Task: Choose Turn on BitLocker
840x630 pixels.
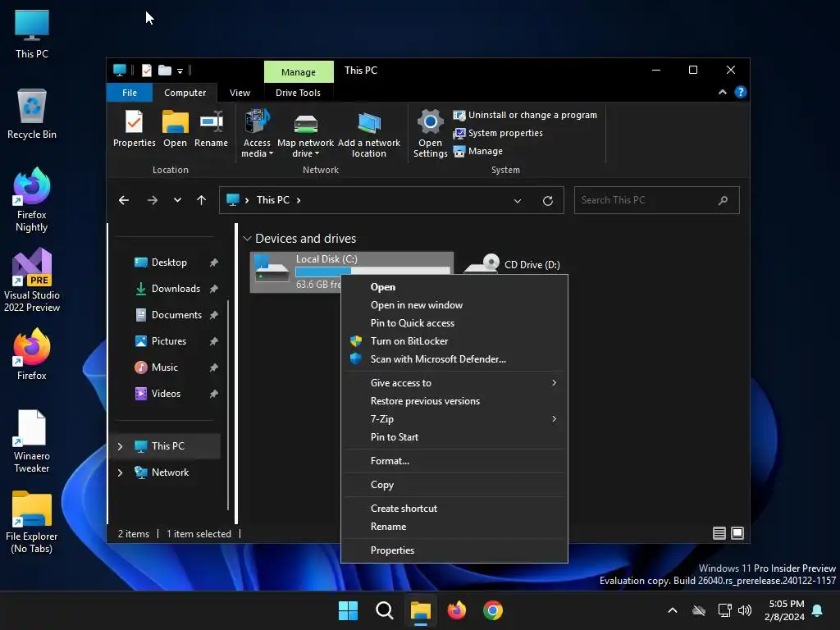Action: coord(454,341)
